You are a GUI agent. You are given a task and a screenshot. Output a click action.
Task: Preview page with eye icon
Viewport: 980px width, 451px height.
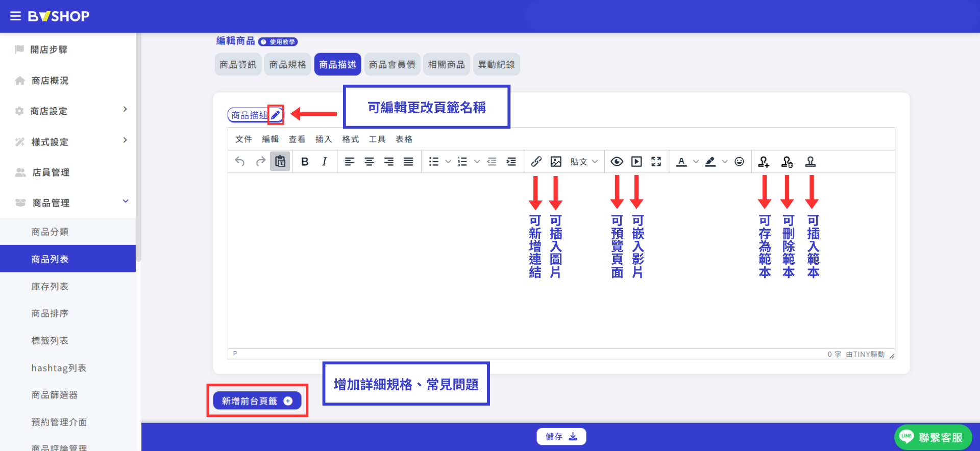pyautogui.click(x=617, y=162)
